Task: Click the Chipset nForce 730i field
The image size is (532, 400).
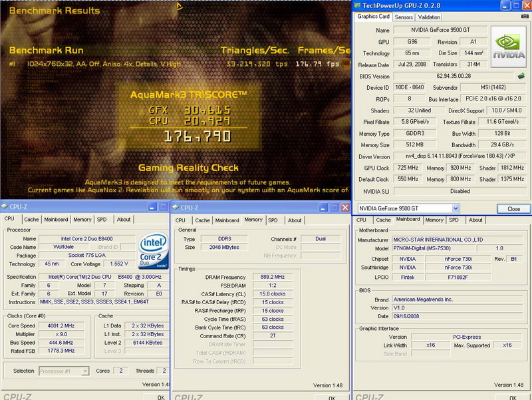Action: pos(458,259)
